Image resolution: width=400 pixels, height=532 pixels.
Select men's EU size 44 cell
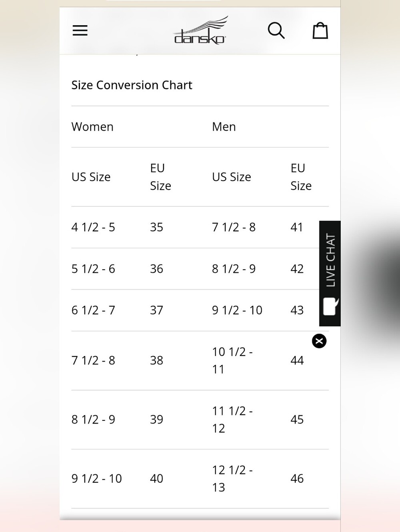tap(297, 360)
